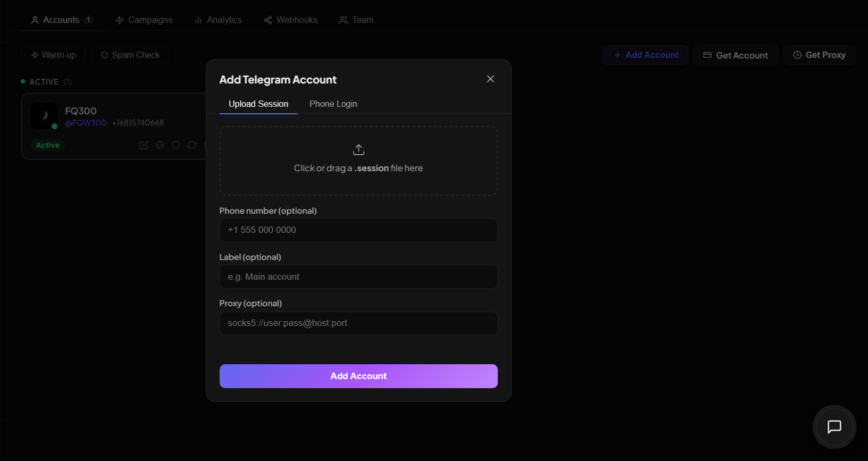The image size is (868, 461).
Task: Click the FQ300 moon avatar thumbnail
Action: pyautogui.click(x=44, y=116)
